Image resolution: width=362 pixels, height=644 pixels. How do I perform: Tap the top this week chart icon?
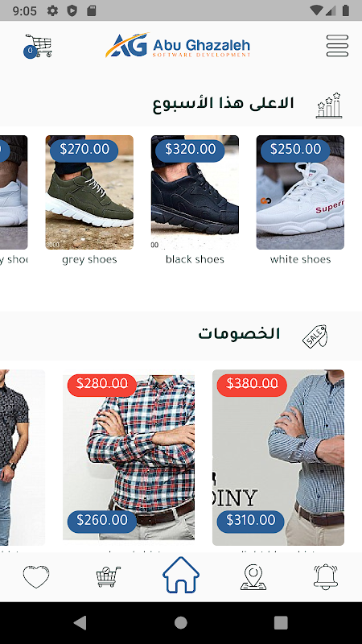(x=329, y=105)
